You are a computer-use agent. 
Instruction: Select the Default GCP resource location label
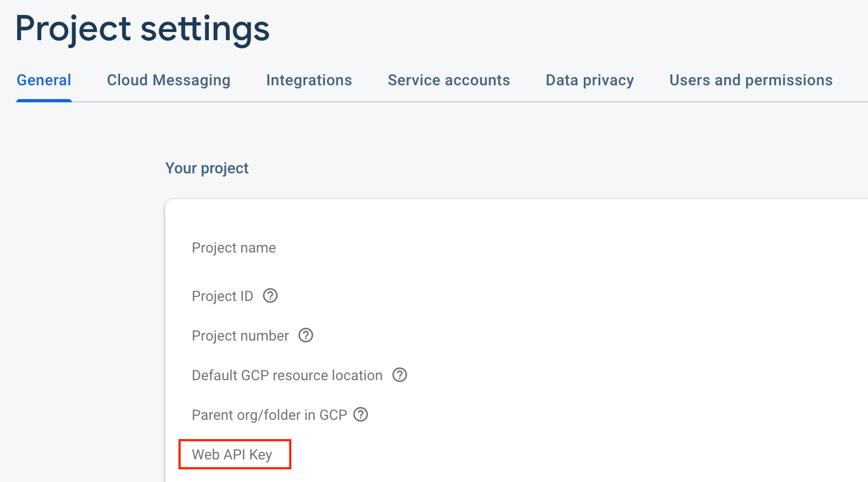pos(287,376)
